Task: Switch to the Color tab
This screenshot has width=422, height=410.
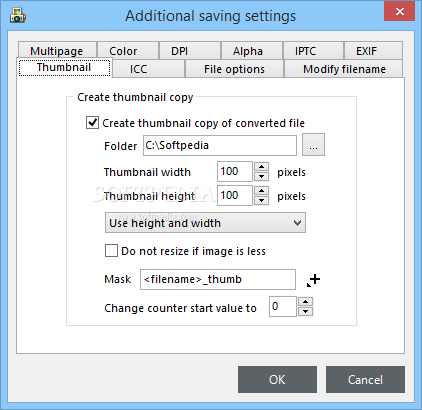Action: (x=128, y=51)
